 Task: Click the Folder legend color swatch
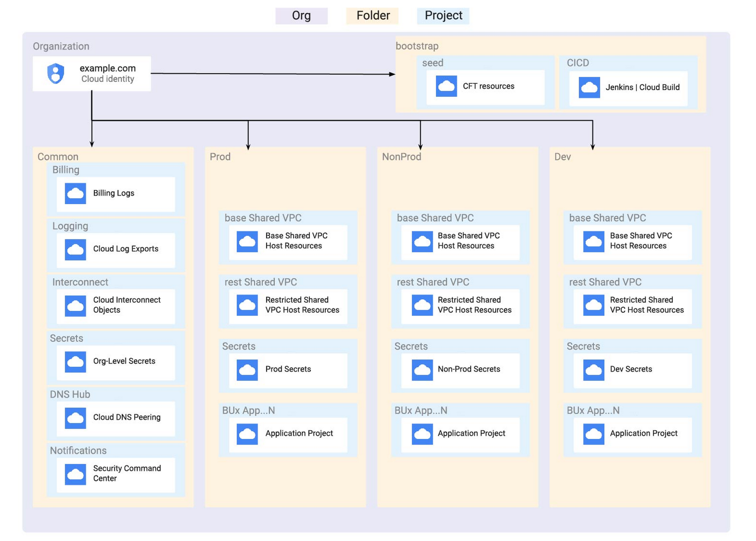click(x=372, y=16)
